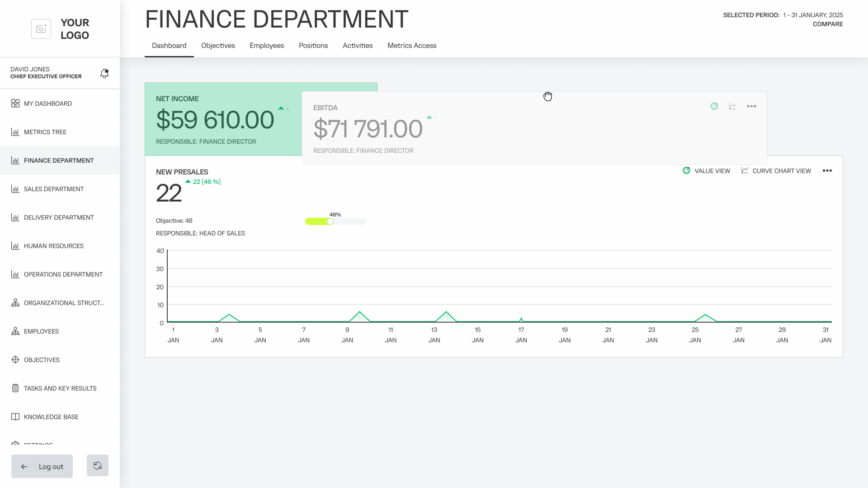Viewport: 868px width, 488px height.
Task: Click the sync icon button beside Log out
Action: tap(98, 465)
